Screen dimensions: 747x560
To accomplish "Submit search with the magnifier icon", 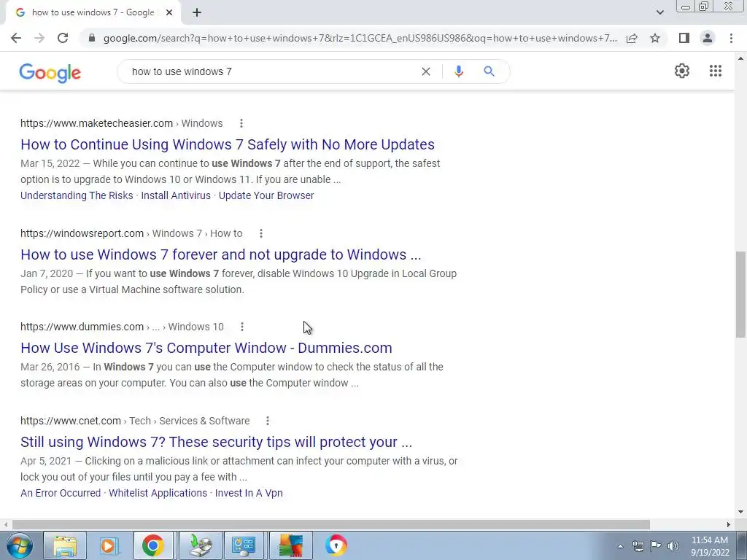I will (489, 71).
